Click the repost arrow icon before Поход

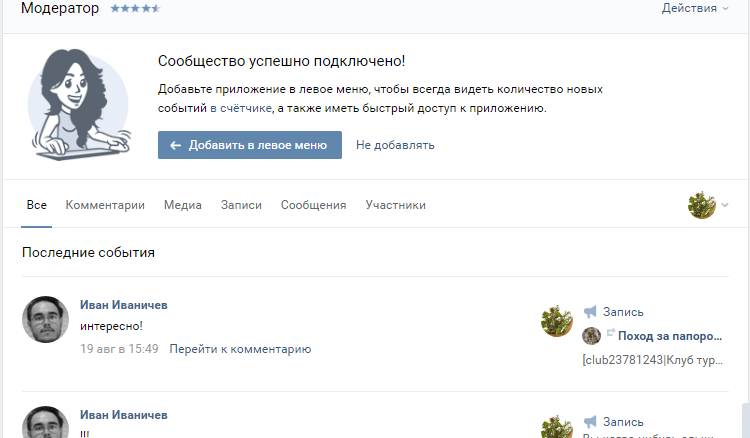coord(610,335)
